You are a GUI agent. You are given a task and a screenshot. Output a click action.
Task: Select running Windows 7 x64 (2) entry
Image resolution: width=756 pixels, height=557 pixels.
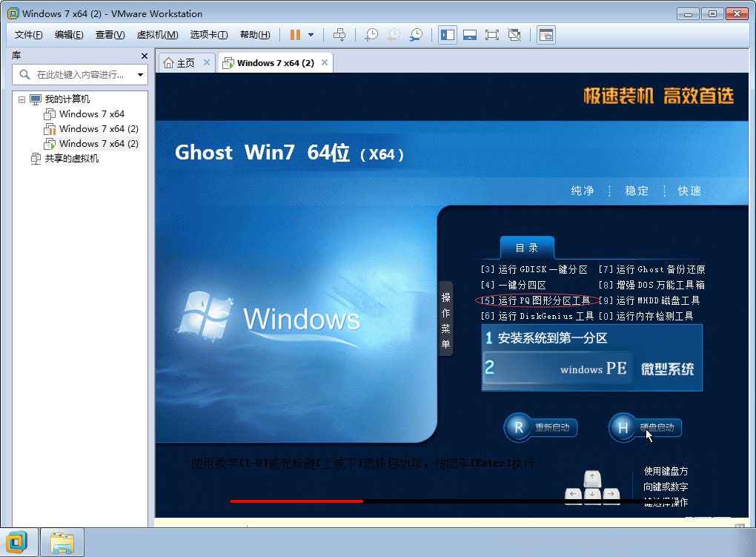tap(91, 144)
